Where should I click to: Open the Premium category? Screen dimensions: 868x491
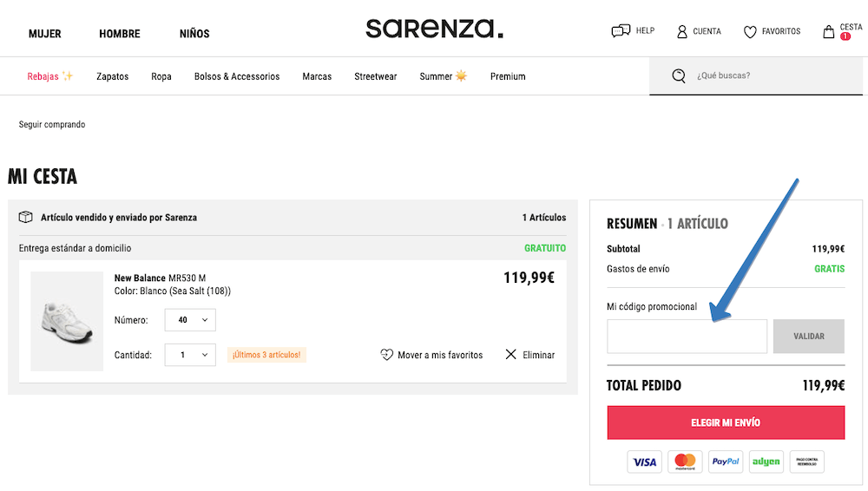click(x=508, y=76)
